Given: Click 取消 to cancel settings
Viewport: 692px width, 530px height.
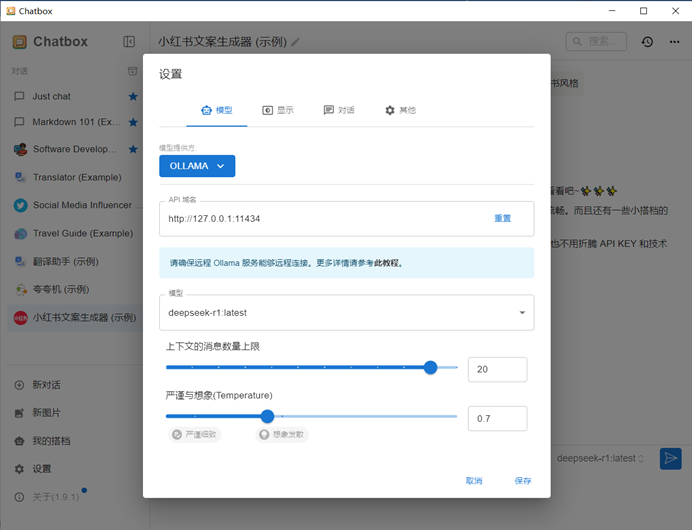Looking at the screenshot, I should (474, 481).
